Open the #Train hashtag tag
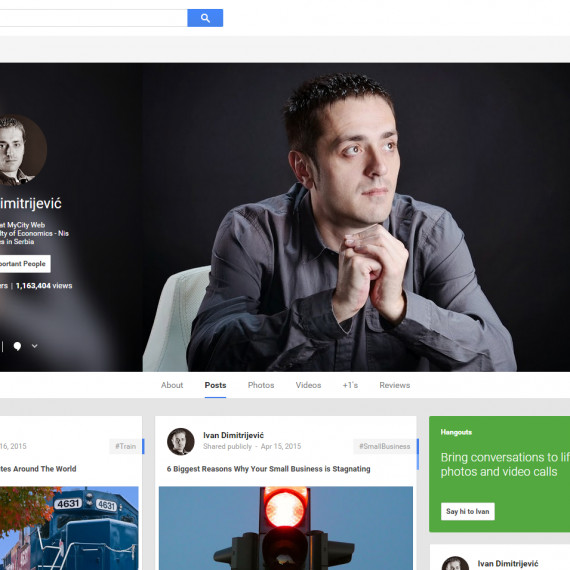Viewport: 570px width, 570px height. click(x=125, y=446)
